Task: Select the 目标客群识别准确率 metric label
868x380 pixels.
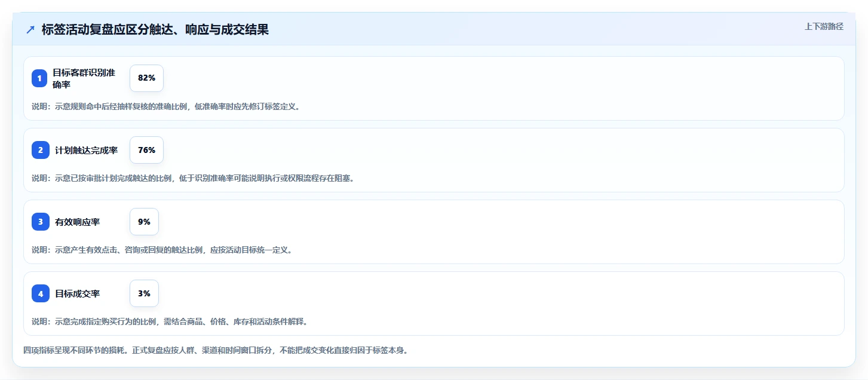Action: coord(84,78)
